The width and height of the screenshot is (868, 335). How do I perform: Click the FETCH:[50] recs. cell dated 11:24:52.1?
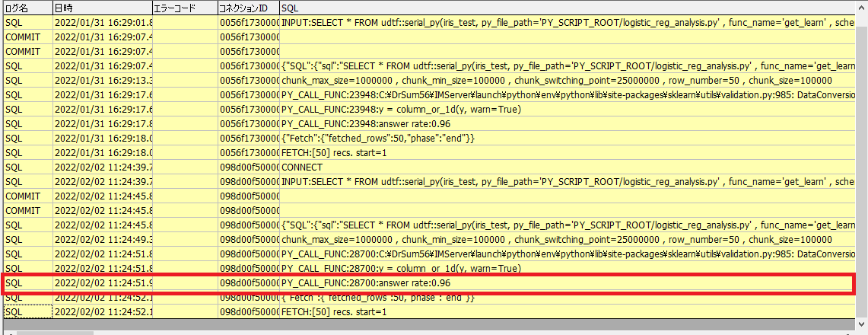pos(568,311)
